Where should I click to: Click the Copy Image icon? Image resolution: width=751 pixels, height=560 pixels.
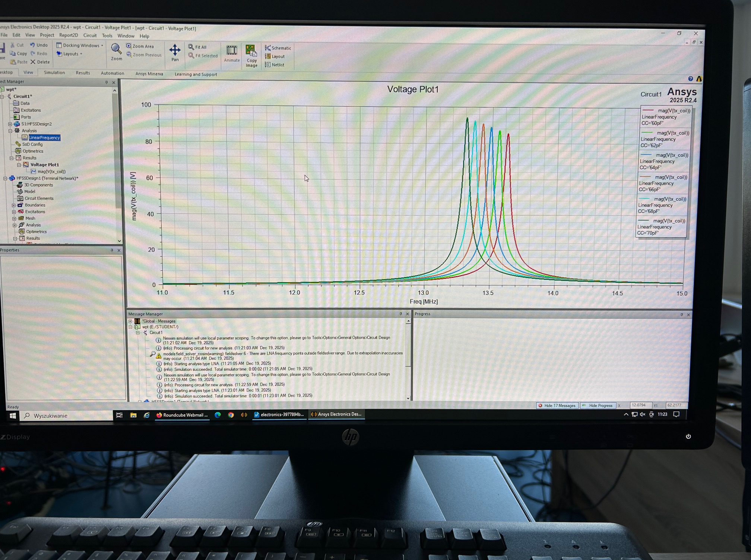(251, 51)
